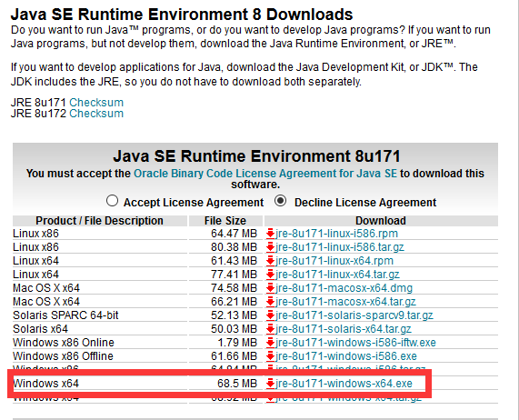Click the 1.79 MB file size cell

237,343
